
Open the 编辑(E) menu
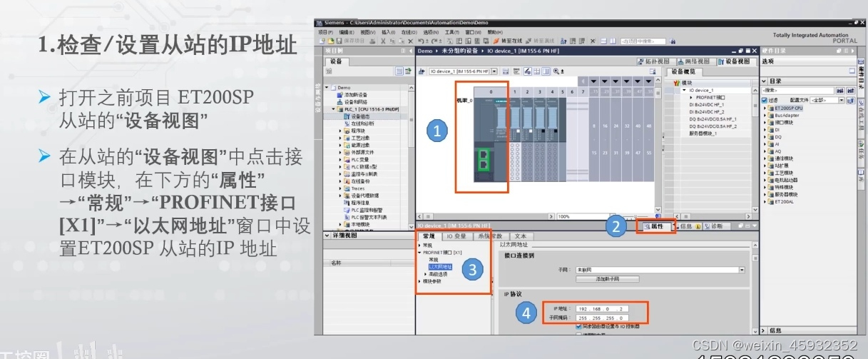pyautogui.click(x=347, y=32)
